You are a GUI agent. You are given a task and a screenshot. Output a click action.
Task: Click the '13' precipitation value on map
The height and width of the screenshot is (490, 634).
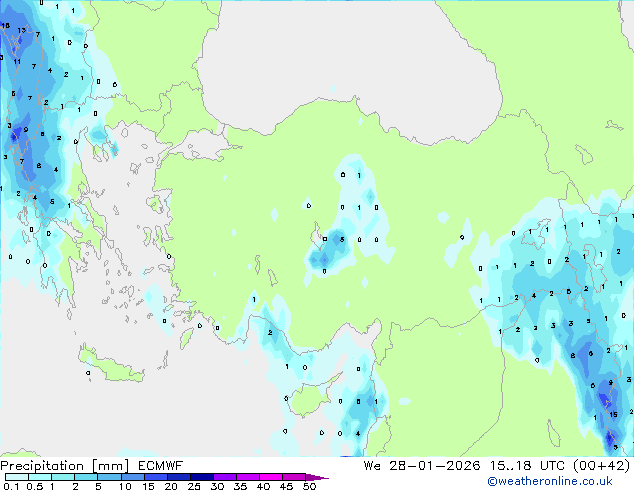point(21,30)
